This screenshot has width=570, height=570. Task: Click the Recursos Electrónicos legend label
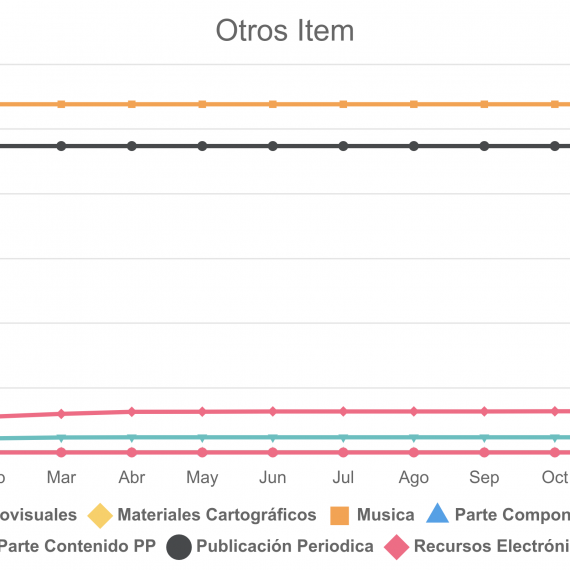pos(492,546)
